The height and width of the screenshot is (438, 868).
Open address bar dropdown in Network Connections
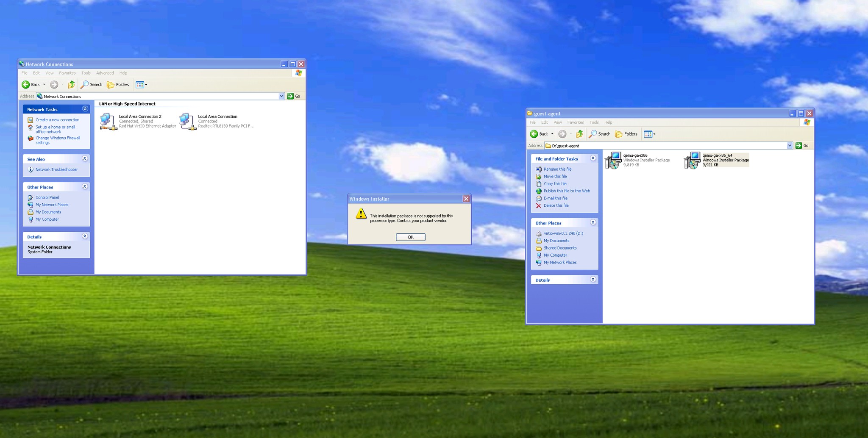(281, 96)
